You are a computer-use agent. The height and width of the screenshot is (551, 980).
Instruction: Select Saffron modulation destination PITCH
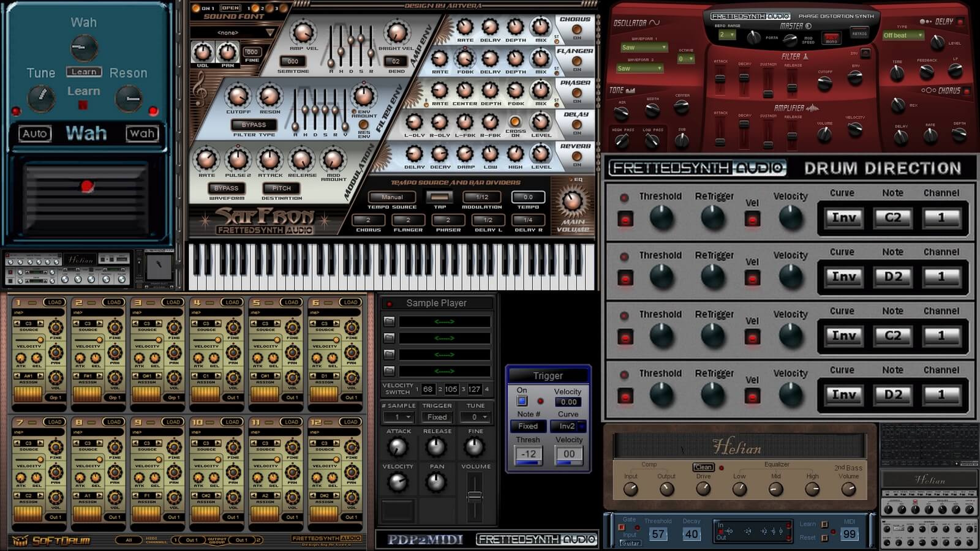pos(282,188)
